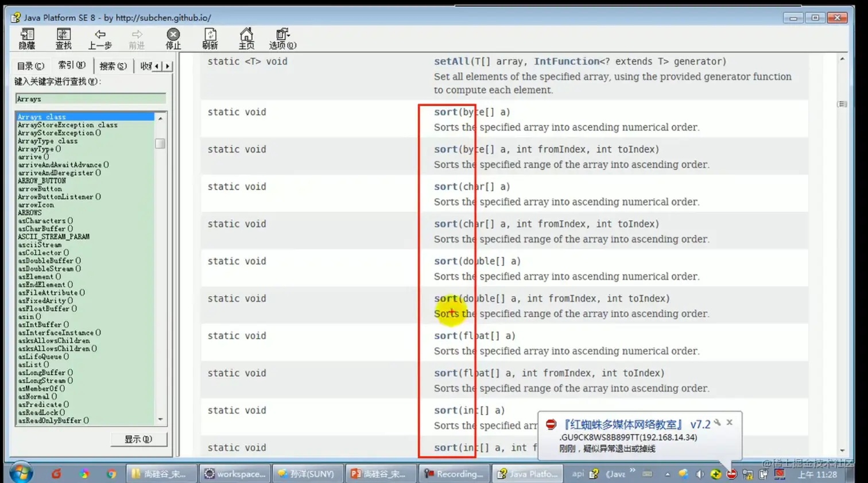The width and height of the screenshot is (868, 483).
Task: Select 'asDoubleStream()' index entry
Action: click(x=49, y=269)
